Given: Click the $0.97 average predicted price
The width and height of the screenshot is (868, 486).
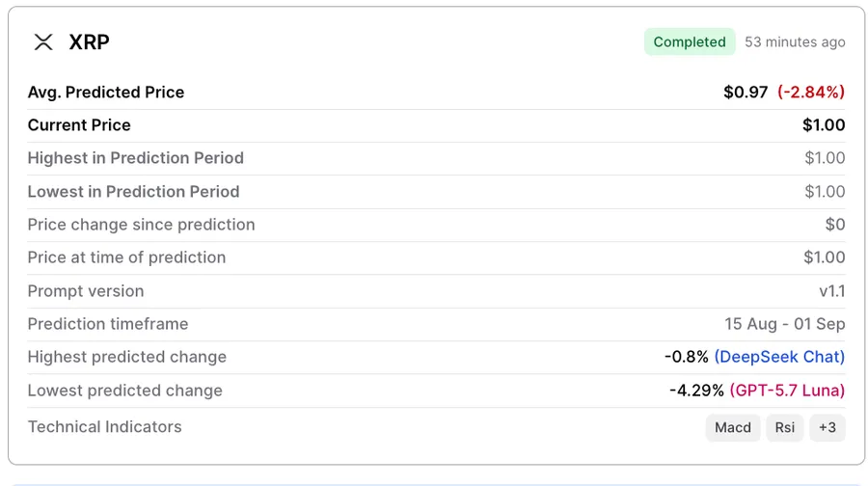Looking at the screenshot, I should [x=746, y=92].
